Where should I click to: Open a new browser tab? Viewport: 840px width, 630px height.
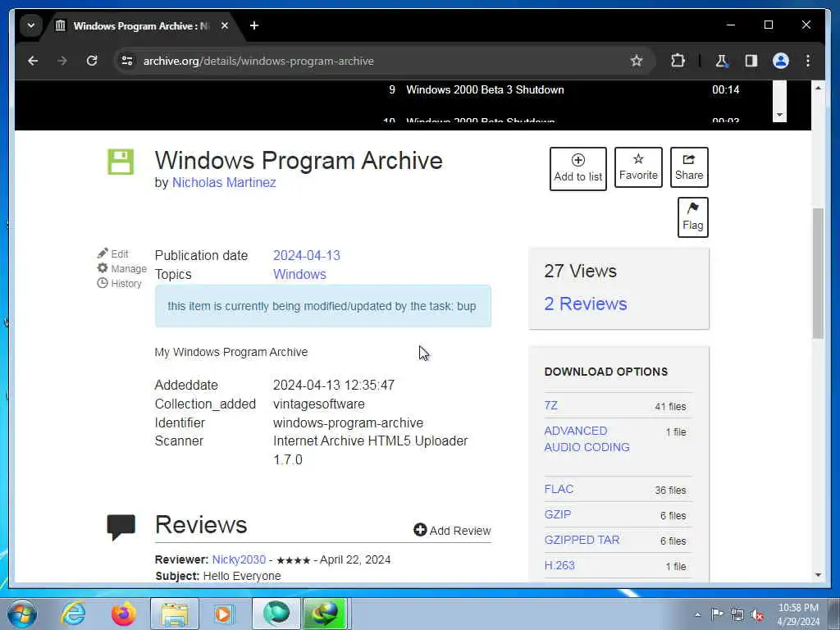click(254, 25)
